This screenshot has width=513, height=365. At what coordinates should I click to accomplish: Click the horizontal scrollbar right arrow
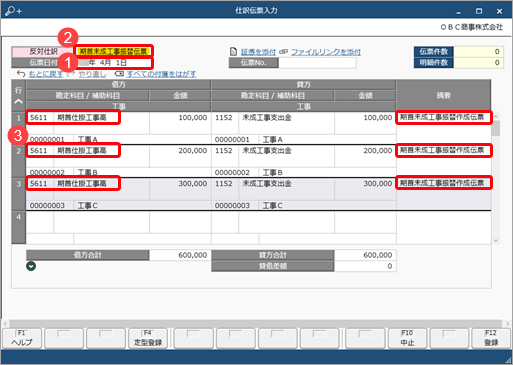pos(507,323)
